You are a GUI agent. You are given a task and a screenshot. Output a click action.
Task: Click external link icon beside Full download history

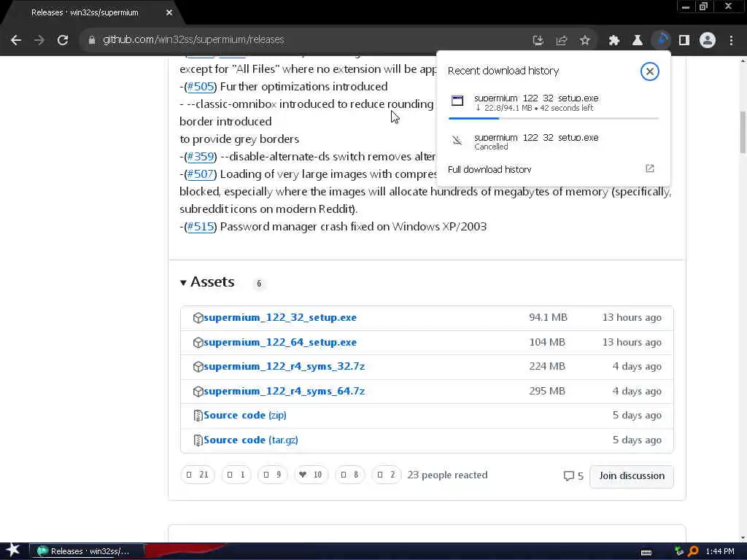(650, 168)
